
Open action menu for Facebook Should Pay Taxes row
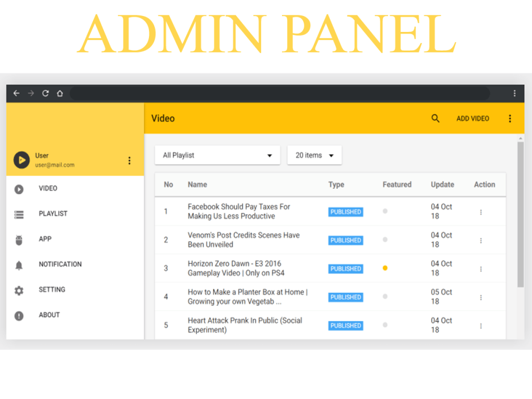(x=481, y=212)
